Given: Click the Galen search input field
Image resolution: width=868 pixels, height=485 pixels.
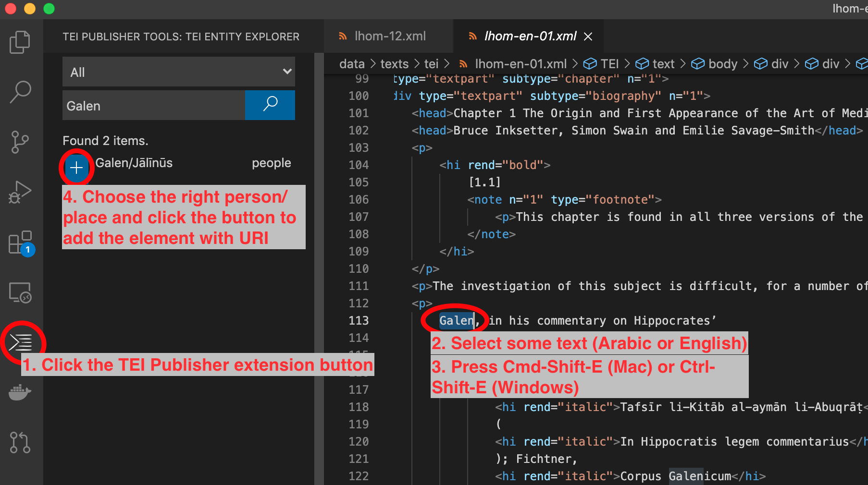Looking at the screenshot, I should coord(154,105).
